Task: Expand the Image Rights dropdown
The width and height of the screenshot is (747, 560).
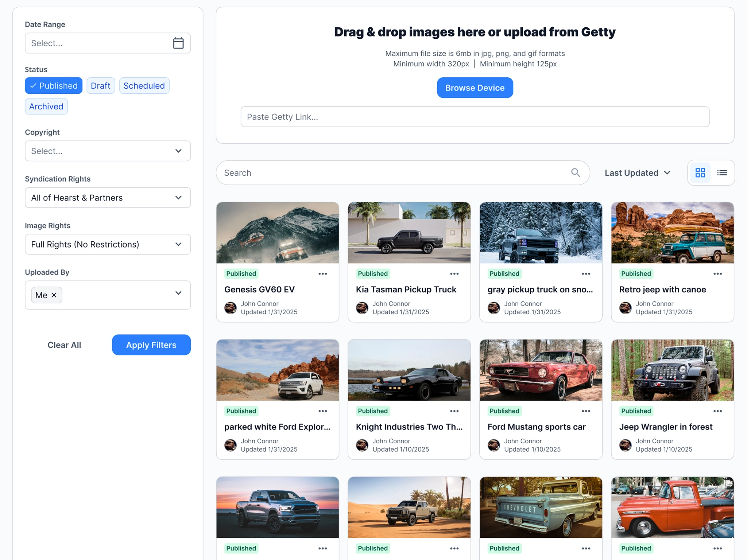Action: (x=107, y=244)
